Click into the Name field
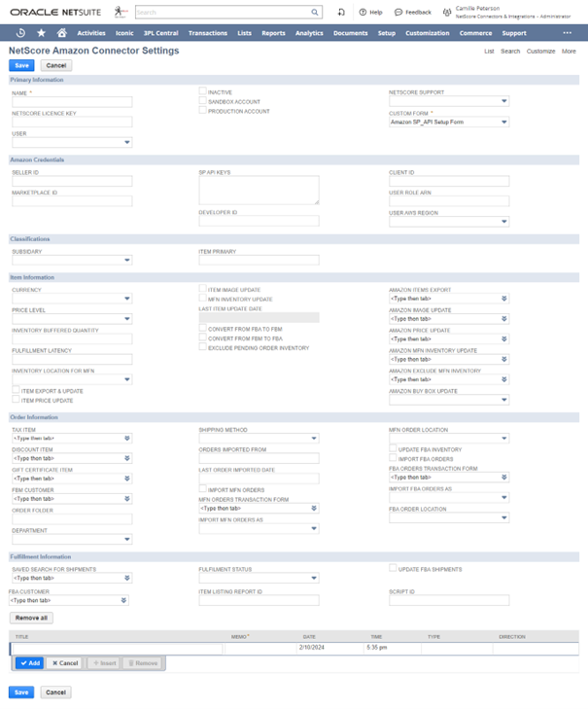This screenshot has height=710, width=588. pos(72,101)
